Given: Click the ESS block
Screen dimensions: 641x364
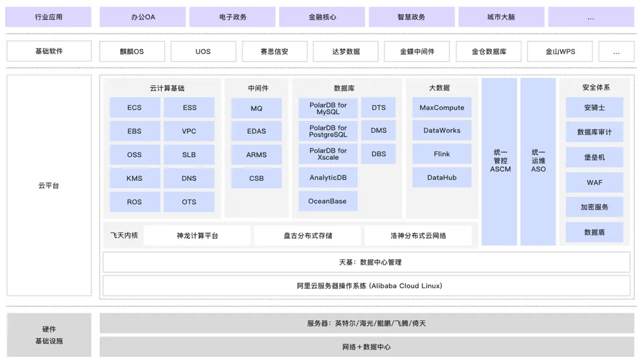Looking at the screenshot, I should 189,107.
